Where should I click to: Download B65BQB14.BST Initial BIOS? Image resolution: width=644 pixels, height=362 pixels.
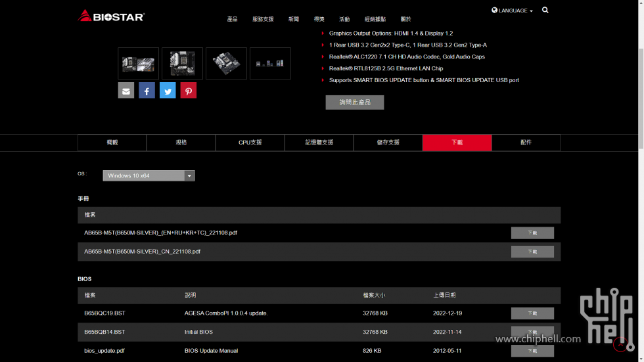532,332
